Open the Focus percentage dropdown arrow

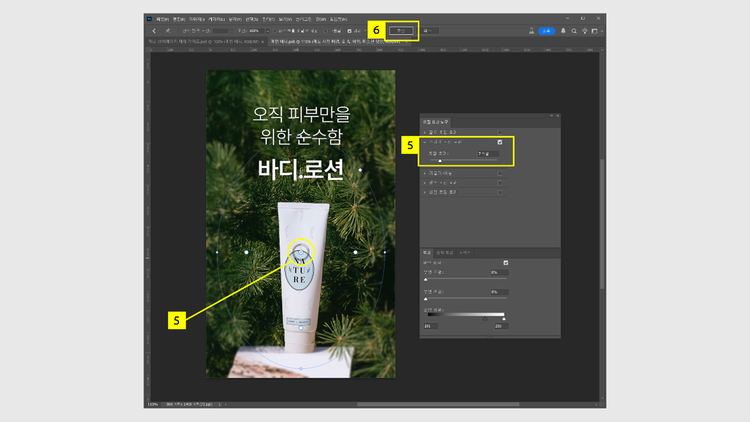tap(267, 31)
